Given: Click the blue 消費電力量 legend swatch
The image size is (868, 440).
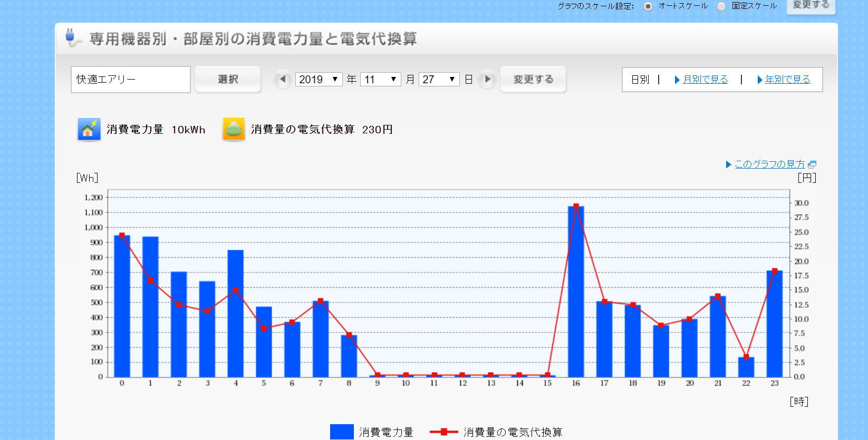Looking at the screenshot, I should tap(342, 432).
